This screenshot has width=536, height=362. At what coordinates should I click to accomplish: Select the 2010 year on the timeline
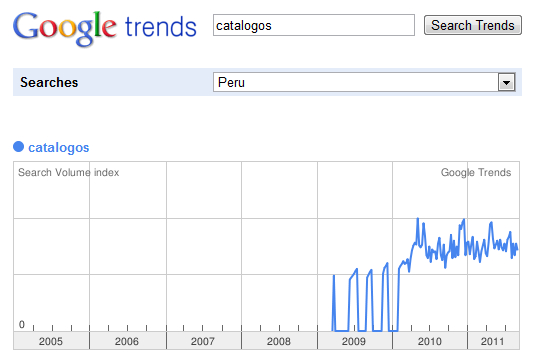click(430, 341)
